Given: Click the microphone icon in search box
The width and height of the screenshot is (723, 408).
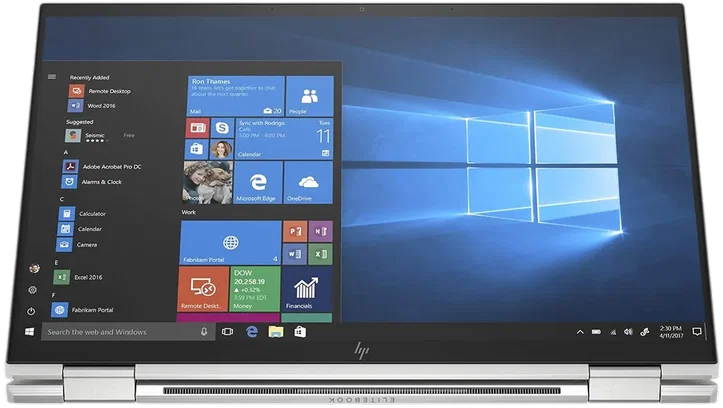Looking at the screenshot, I should 204,331.
